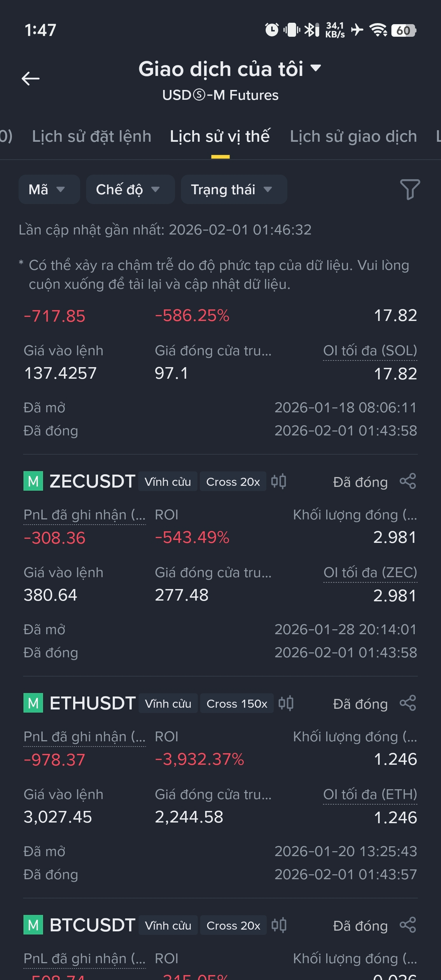Tap PnL đã ghi nhận label under ZECUSDT

pyautogui.click(x=84, y=515)
